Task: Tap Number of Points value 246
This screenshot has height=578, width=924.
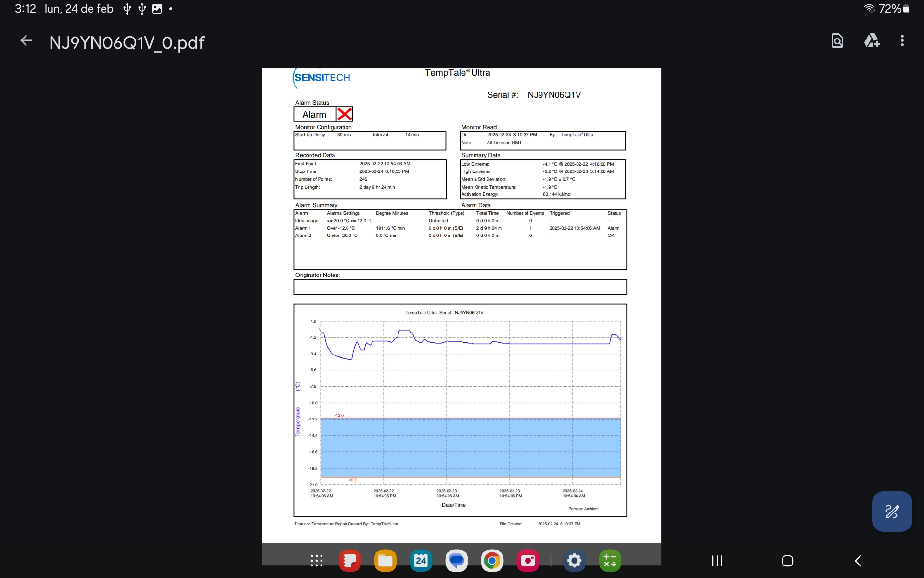Action: coord(363,179)
